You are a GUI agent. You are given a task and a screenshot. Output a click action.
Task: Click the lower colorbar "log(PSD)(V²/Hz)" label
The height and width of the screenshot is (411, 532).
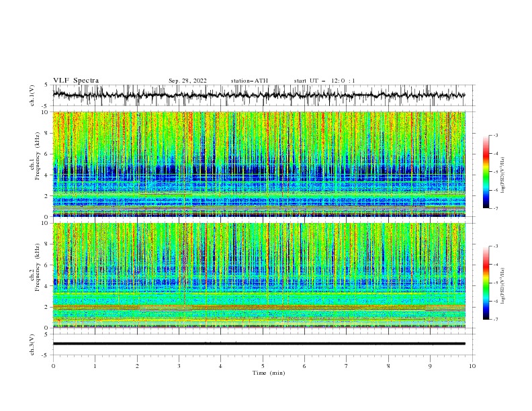pyautogui.click(x=503, y=285)
